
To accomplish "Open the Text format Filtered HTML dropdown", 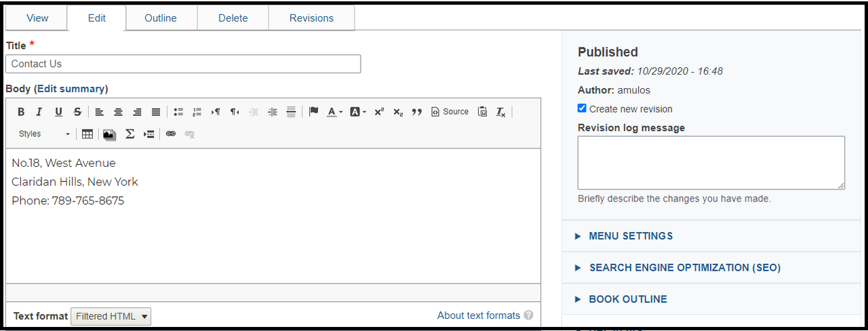I will (111, 316).
